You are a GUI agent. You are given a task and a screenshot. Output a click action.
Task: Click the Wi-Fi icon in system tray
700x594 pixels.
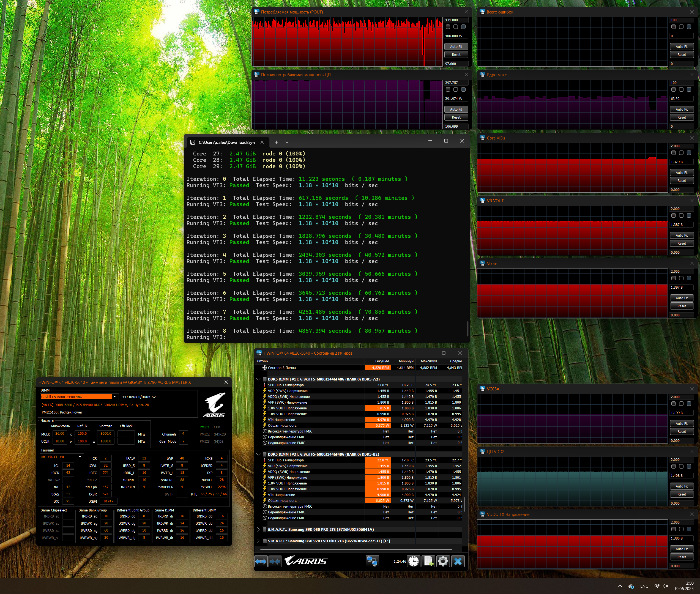(657, 586)
